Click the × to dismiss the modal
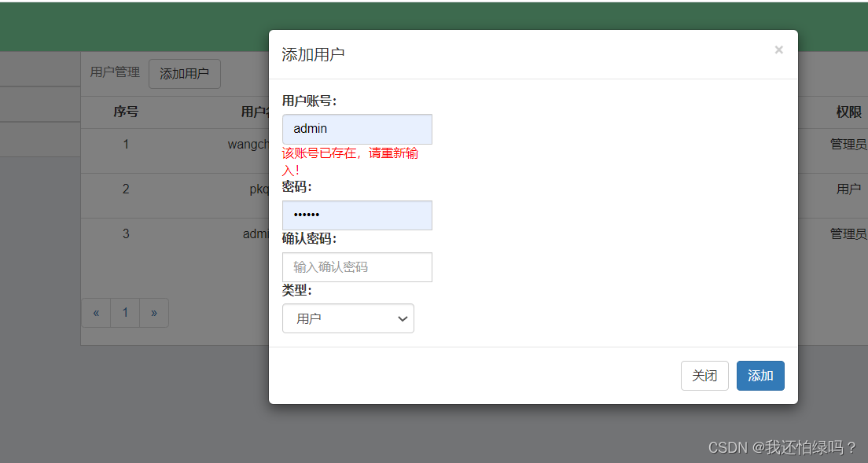 click(778, 50)
